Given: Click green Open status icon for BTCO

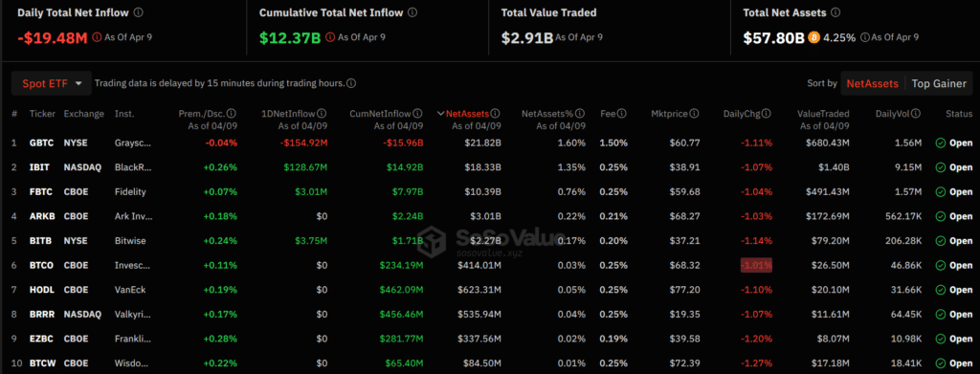Looking at the screenshot, I should [941, 265].
